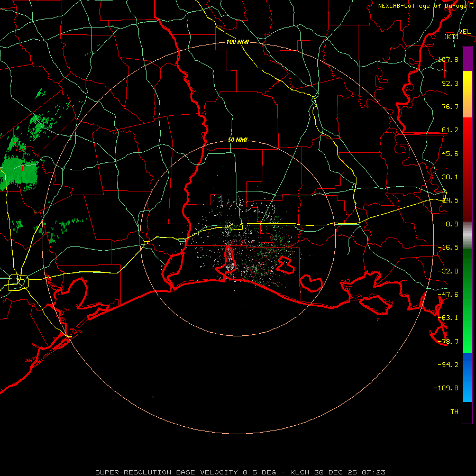
Task: Click the large green velocity echo at the left edge
Action: pyautogui.click(x=18, y=173)
